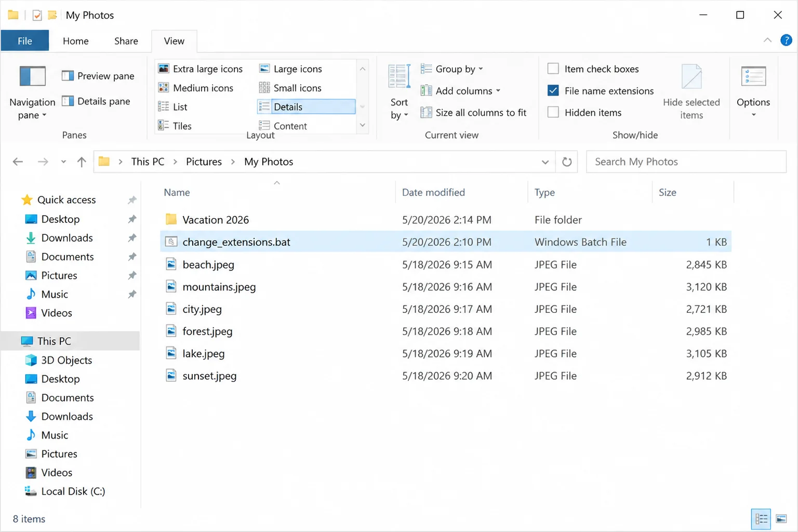
Task: Select the View ribbon tab
Action: (x=174, y=41)
